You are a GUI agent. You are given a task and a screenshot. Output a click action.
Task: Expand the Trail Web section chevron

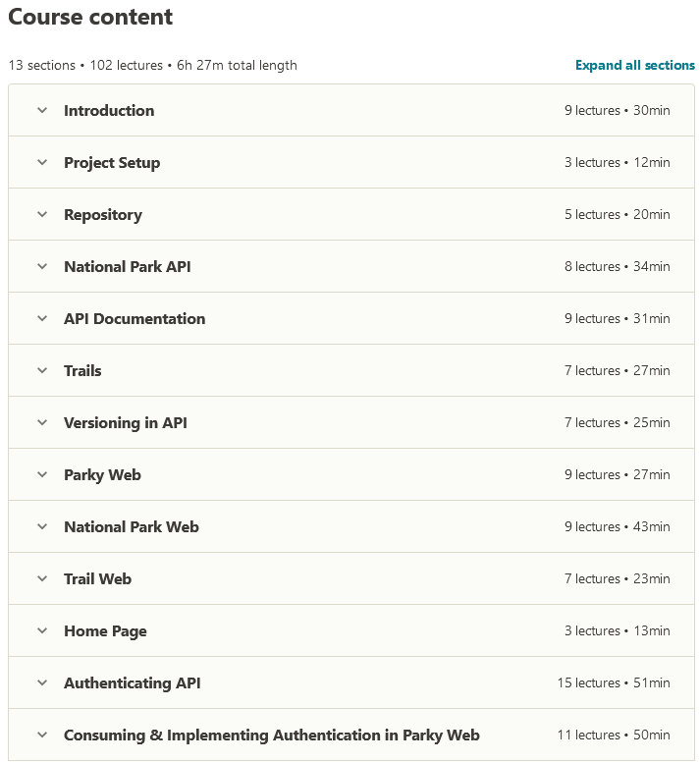click(42, 579)
